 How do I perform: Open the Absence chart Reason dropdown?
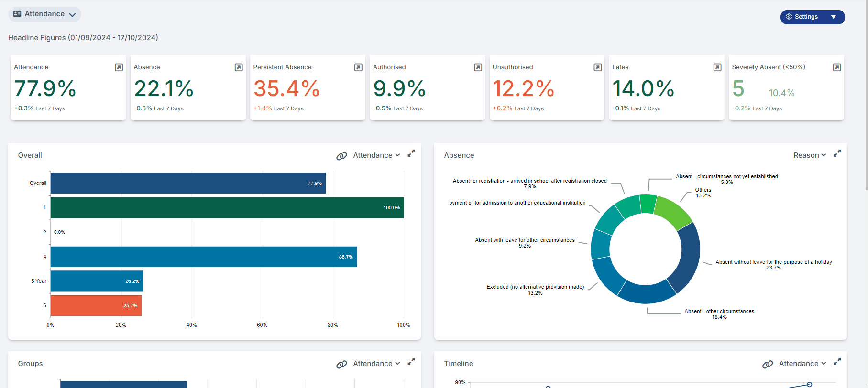810,155
